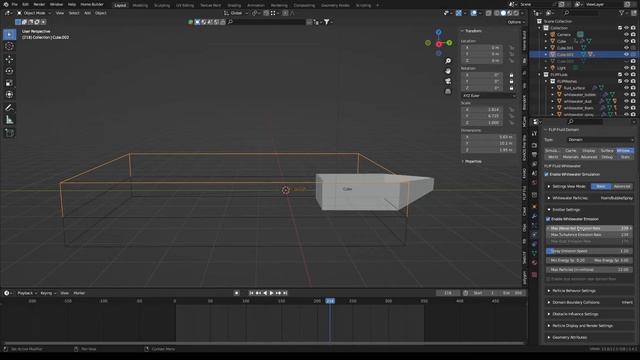
Task: Expand Particle Behavior Settings section
Action: coord(574,291)
